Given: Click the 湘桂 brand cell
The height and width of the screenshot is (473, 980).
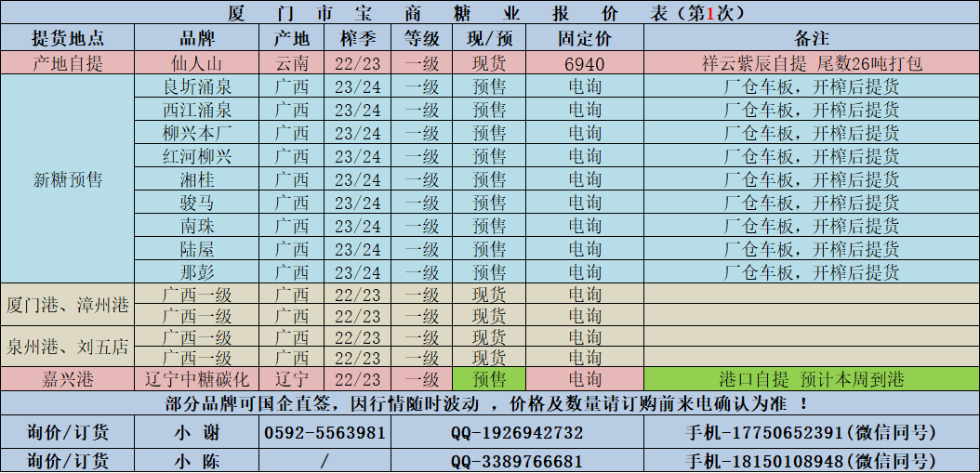Looking at the screenshot, I should click(197, 179).
